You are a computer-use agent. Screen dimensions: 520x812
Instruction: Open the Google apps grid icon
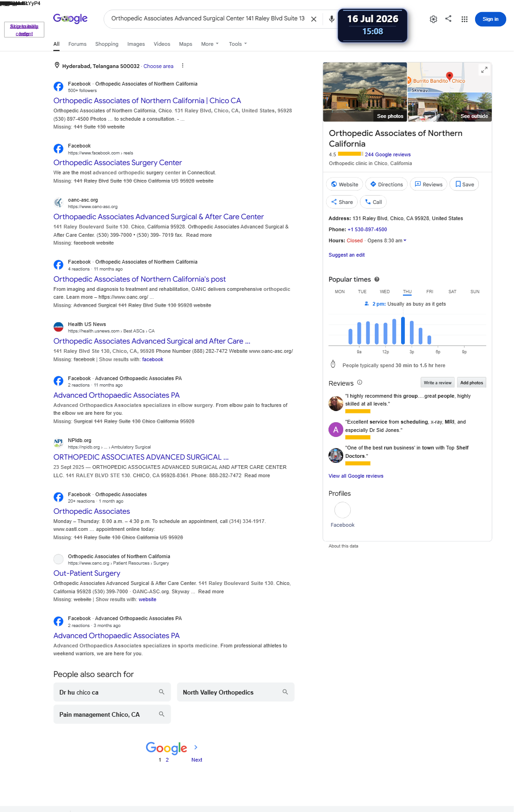(464, 19)
